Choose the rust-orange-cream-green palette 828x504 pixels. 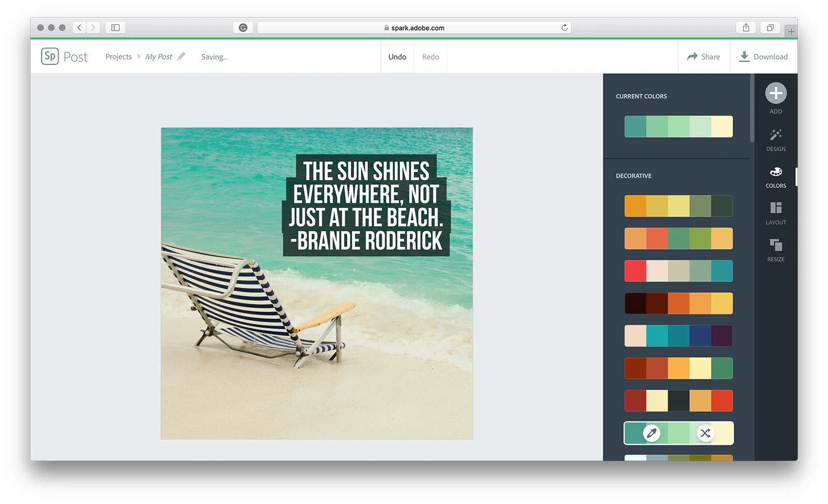click(678, 368)
